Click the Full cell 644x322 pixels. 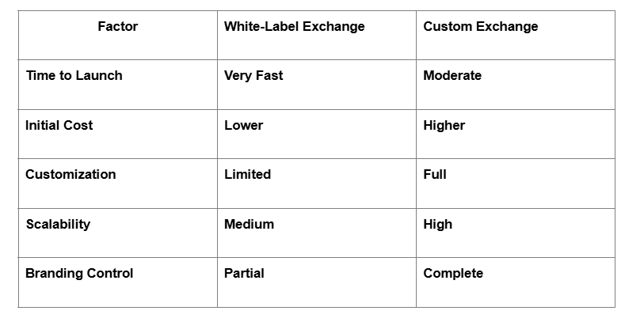pos(435,175)
